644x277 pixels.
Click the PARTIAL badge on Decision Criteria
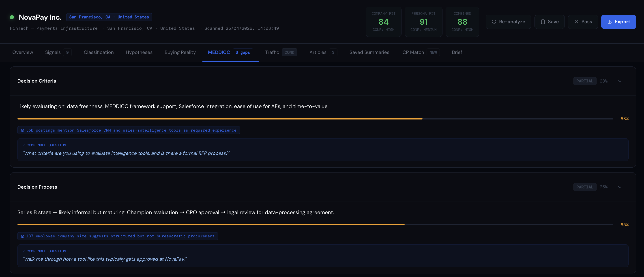point(585,81)
